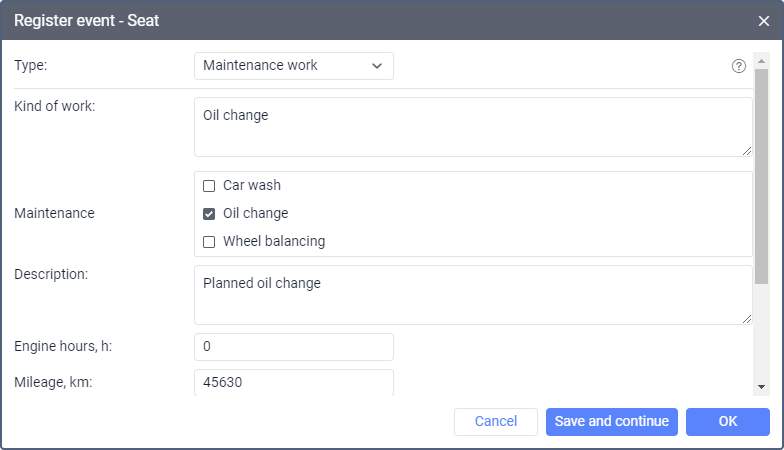This screenshot has width=784, height=450.
Task: Enable the Car wash checkbox
Action: coord(209,186)
